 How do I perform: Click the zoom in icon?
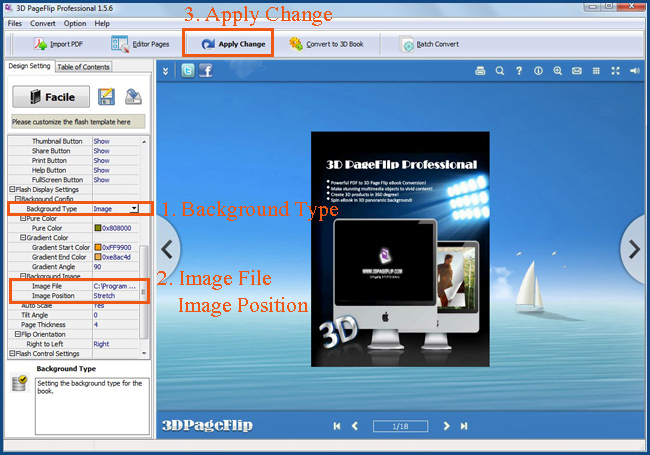coord(558,71)
